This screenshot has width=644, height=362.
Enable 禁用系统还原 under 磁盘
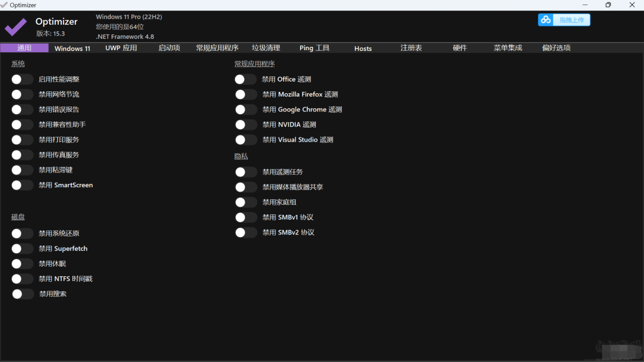coord(22,233)
